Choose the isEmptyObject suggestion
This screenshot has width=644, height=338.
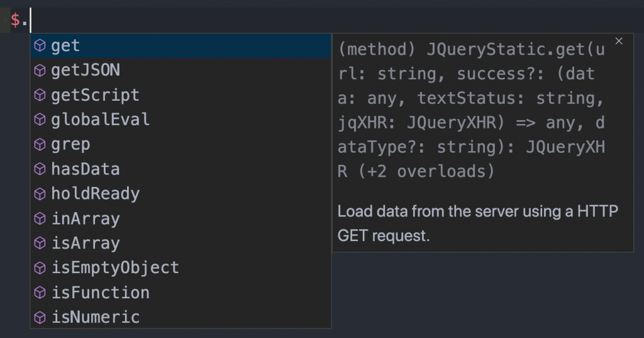pos(115,268)
